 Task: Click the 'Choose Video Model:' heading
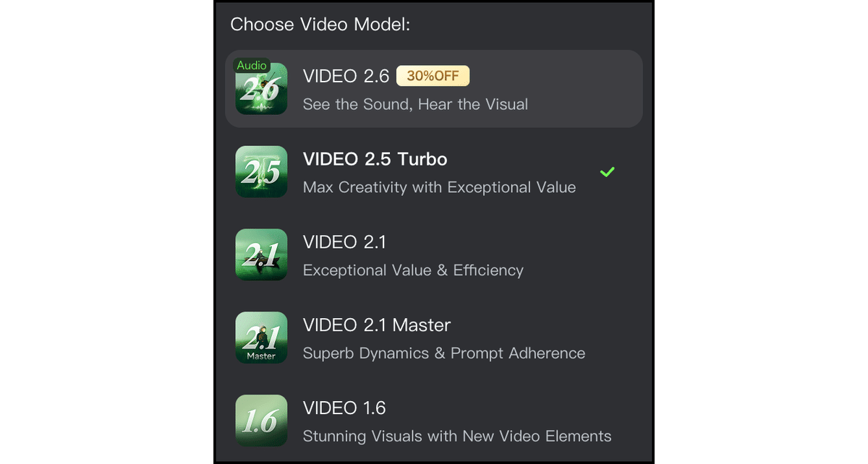click(x=320, y=25)
